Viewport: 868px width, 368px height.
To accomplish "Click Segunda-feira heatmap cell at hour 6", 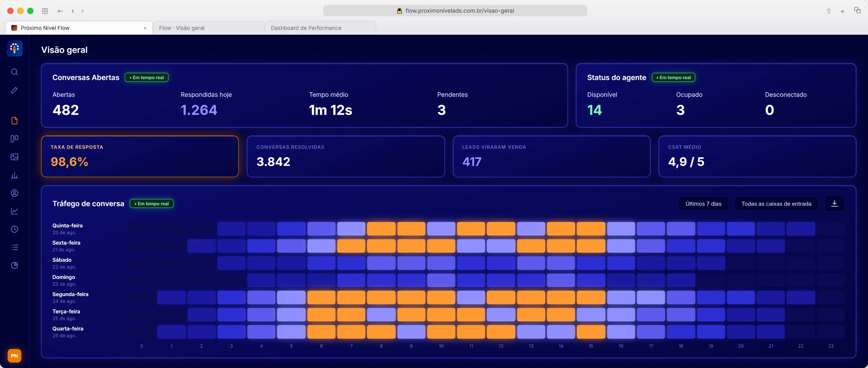I will tap(321, 298).
